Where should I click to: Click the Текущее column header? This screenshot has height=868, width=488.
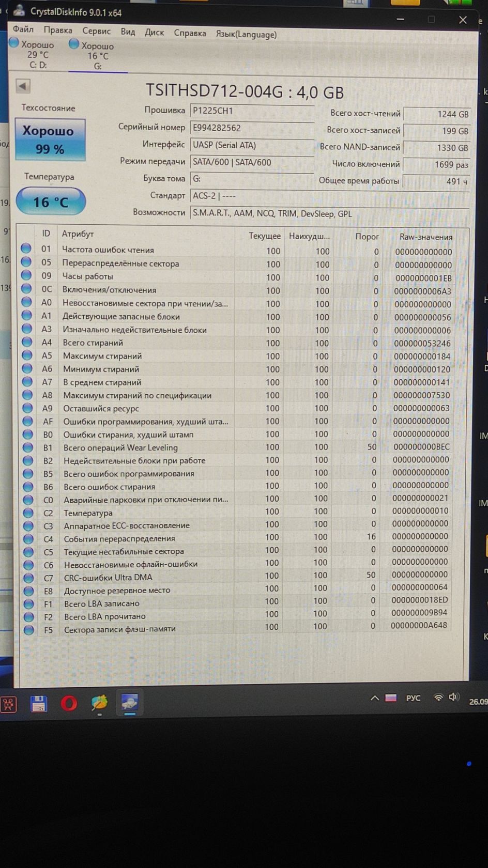point(264,236)
